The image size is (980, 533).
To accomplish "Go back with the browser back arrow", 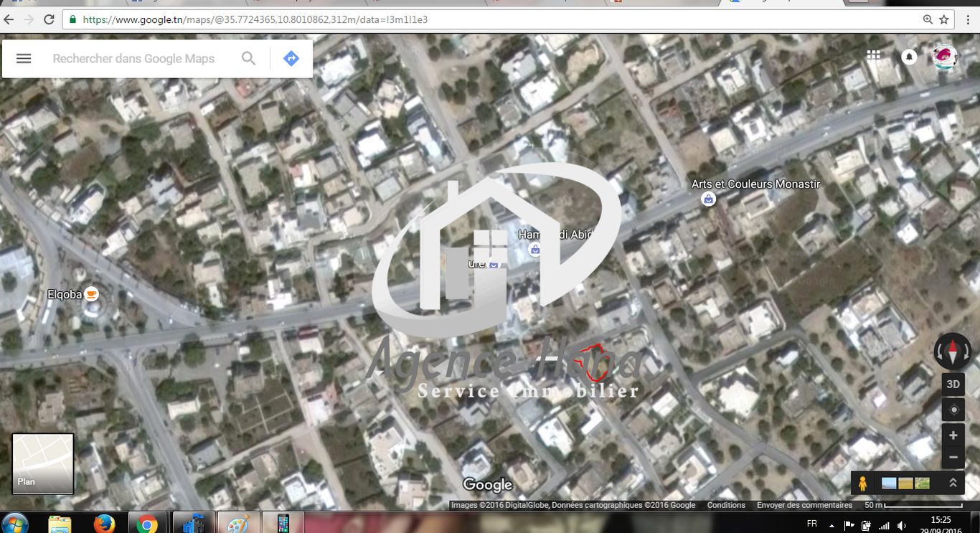I will coord(10,19).
